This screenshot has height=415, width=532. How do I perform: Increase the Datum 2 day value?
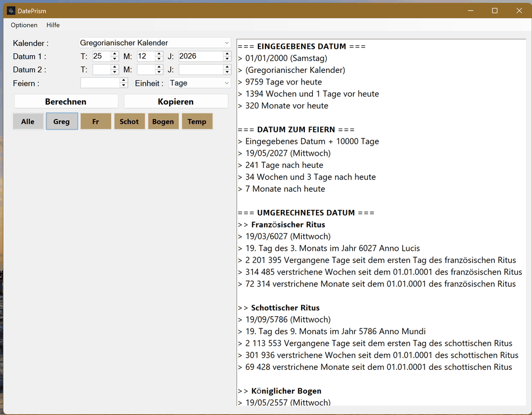[x=115, y=67]
